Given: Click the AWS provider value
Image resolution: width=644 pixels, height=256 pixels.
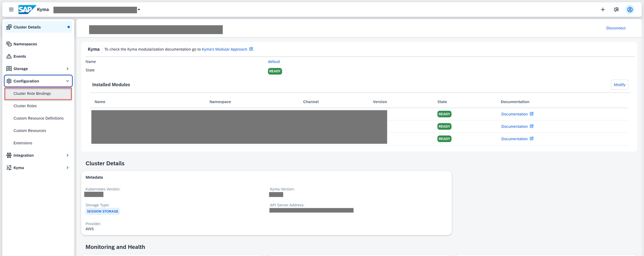Looking at the screenshot, I should pos(90,229).
